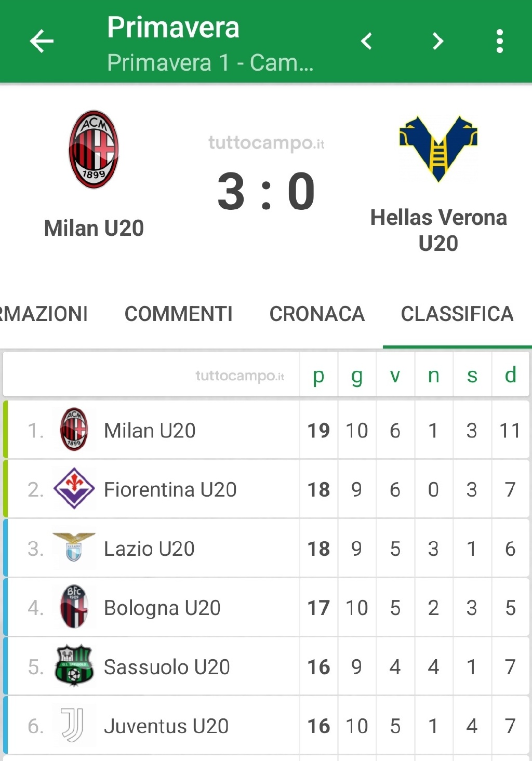Image resolution: width=532 pixels, height=761 pixels.
Task: Sort standings by points column p
Action: (x=318, y=375)
